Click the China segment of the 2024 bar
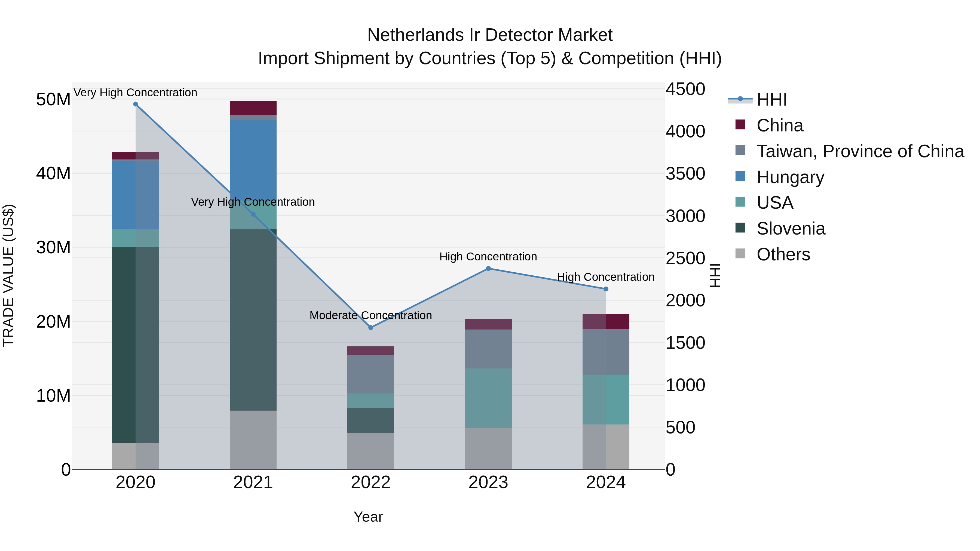The height and width of the screenshot is (551, 980). click(x=606, y=322)
